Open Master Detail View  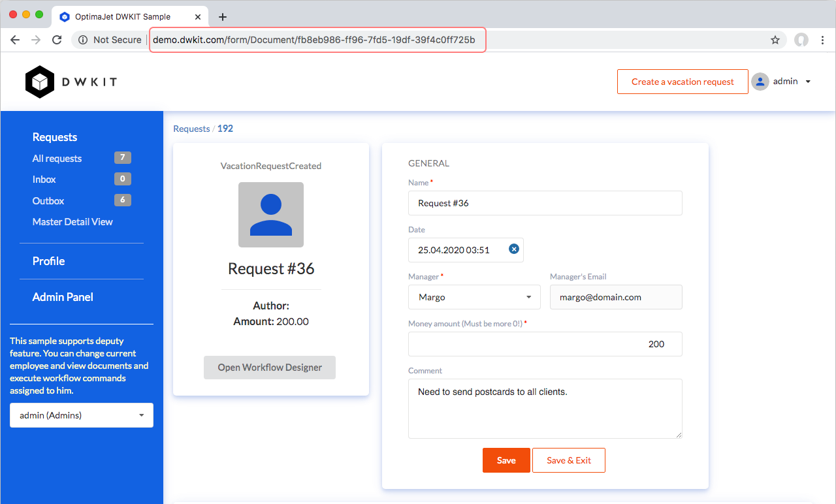point(72,221)
